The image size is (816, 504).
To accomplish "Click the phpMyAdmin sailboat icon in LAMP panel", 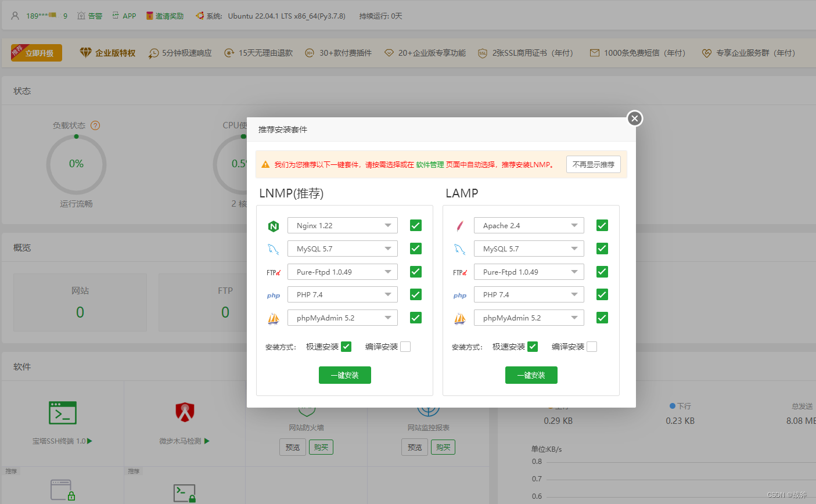I will pos(460,318).
